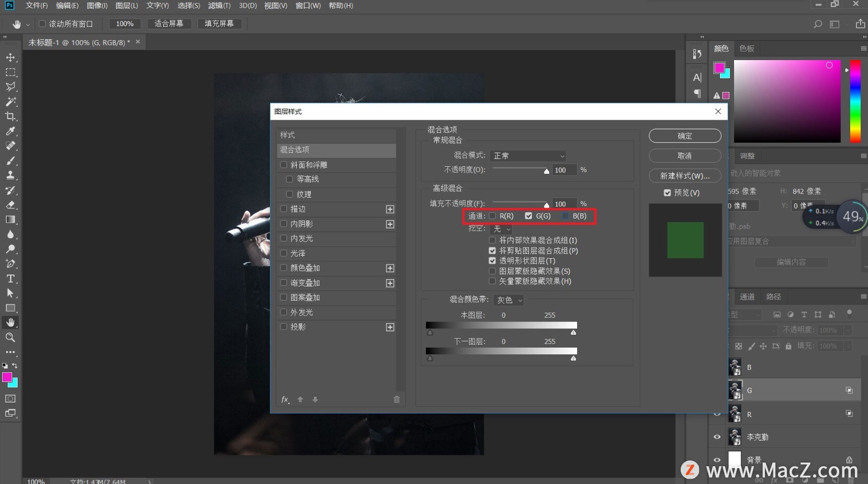Viewport: 868px width, 484px height.
Task: Add another stroke effect with plus icon
Action: click(390, 209)
